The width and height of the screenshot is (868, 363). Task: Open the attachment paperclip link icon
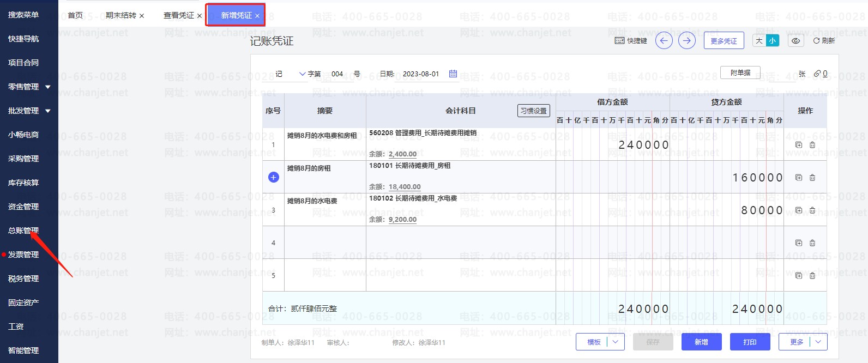[x=817, y=74]
